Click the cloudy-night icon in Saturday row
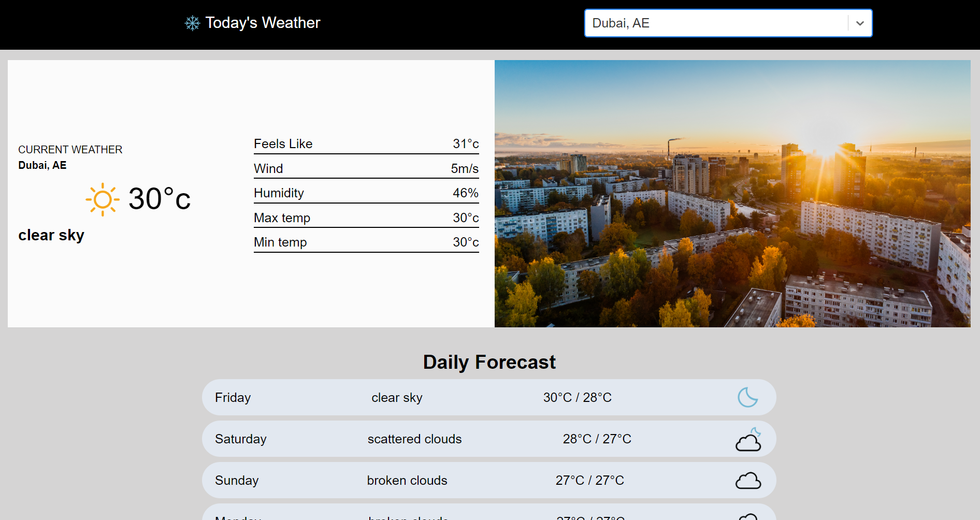 click(748, 439)
